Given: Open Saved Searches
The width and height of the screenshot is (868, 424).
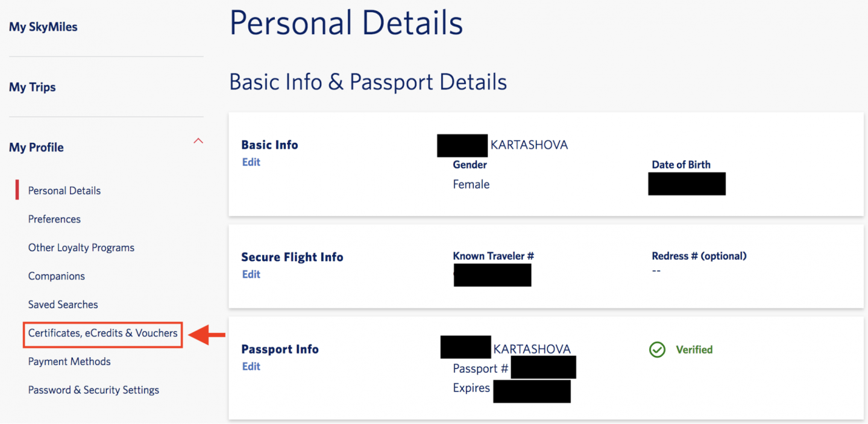Looking at the screenshot, I should (63, 305).
